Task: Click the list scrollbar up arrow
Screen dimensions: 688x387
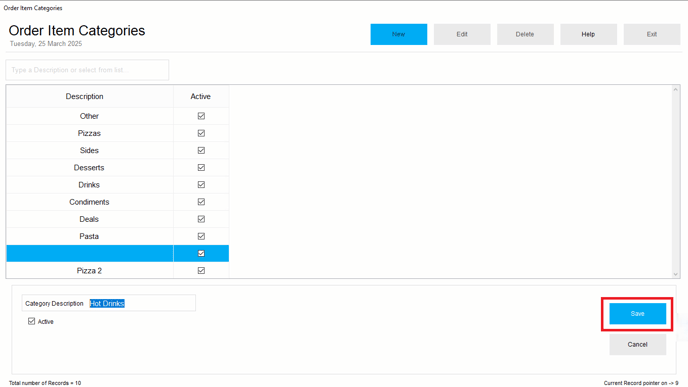Action: coord(675,90)
